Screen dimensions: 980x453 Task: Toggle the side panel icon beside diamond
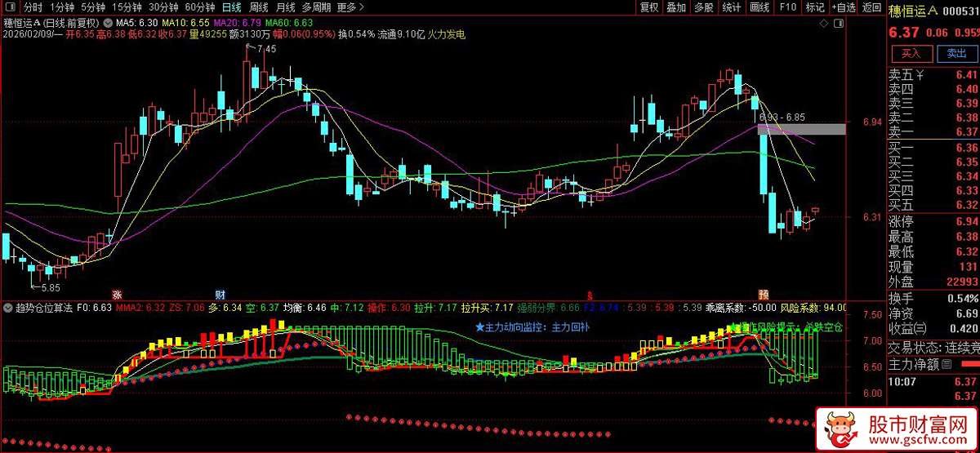839,24
